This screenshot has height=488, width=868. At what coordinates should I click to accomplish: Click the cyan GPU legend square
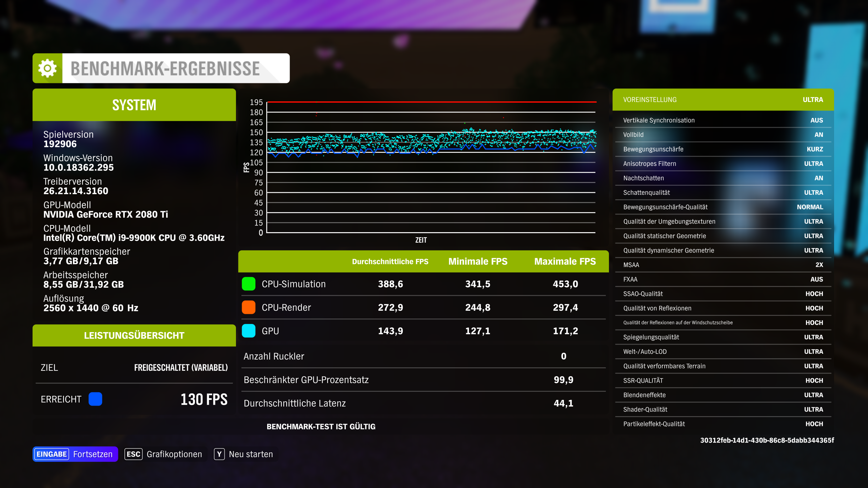pyautogui.click(x=249, y=331)
